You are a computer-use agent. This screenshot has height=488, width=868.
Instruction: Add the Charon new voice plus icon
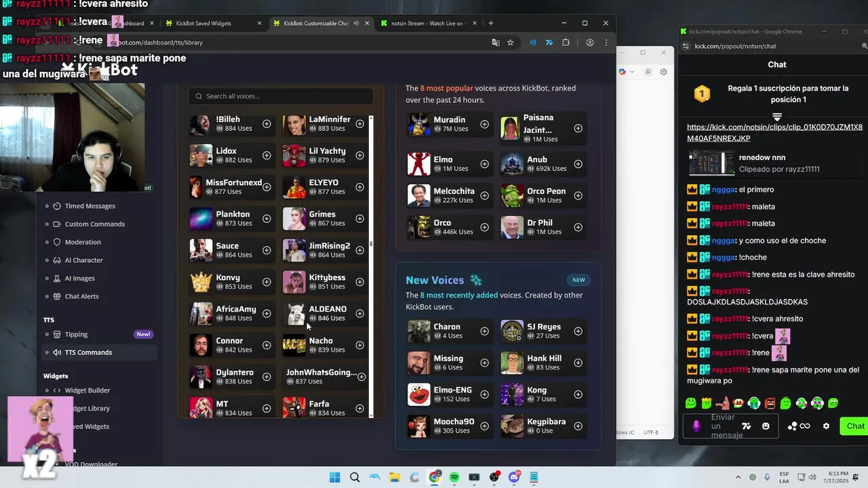484,331
